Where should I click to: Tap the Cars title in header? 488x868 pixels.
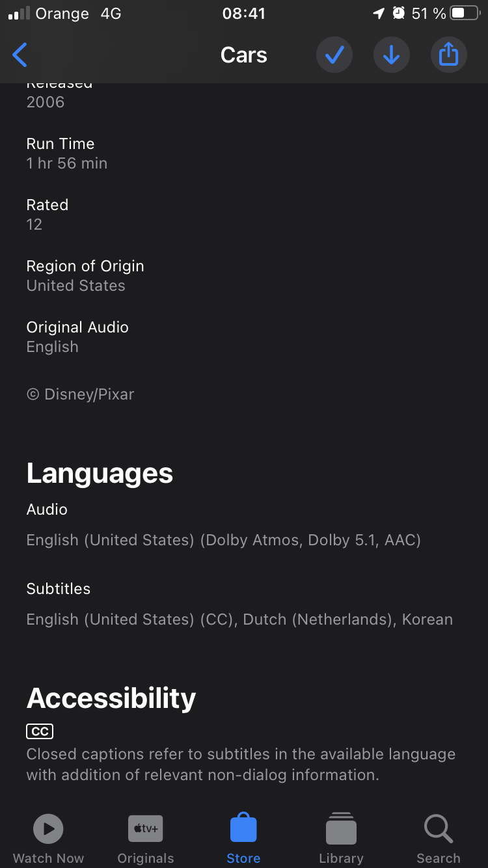click(x=244, y=55)
